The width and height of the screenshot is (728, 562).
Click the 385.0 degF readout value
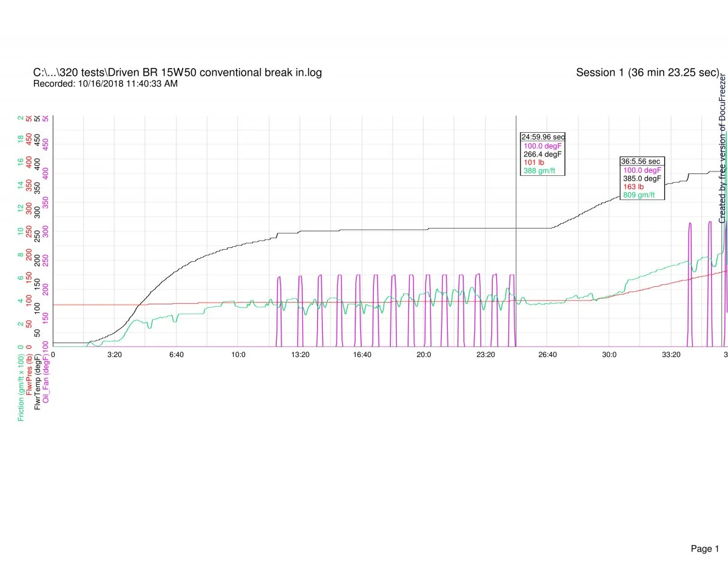[641, 179]
